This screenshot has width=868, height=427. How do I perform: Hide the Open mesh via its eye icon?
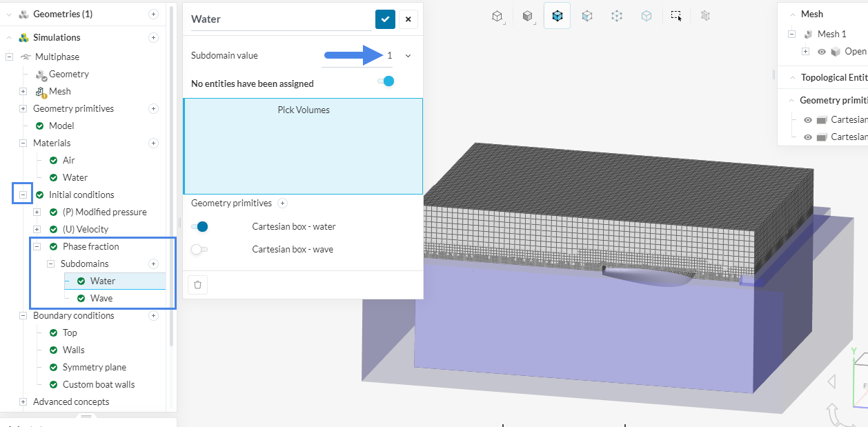pyautogui.click(x=822, y=52)
